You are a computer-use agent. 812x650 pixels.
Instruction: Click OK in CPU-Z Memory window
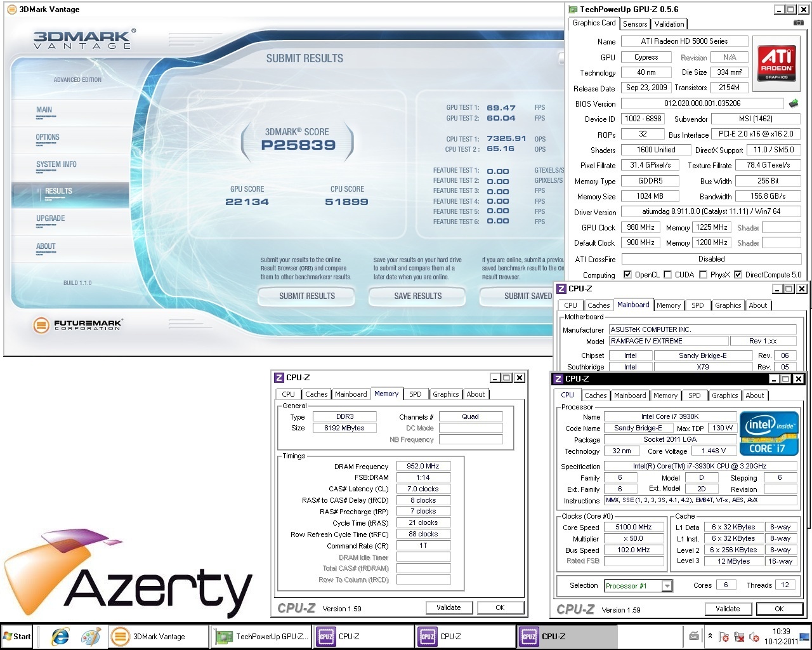tap(500, 607)
